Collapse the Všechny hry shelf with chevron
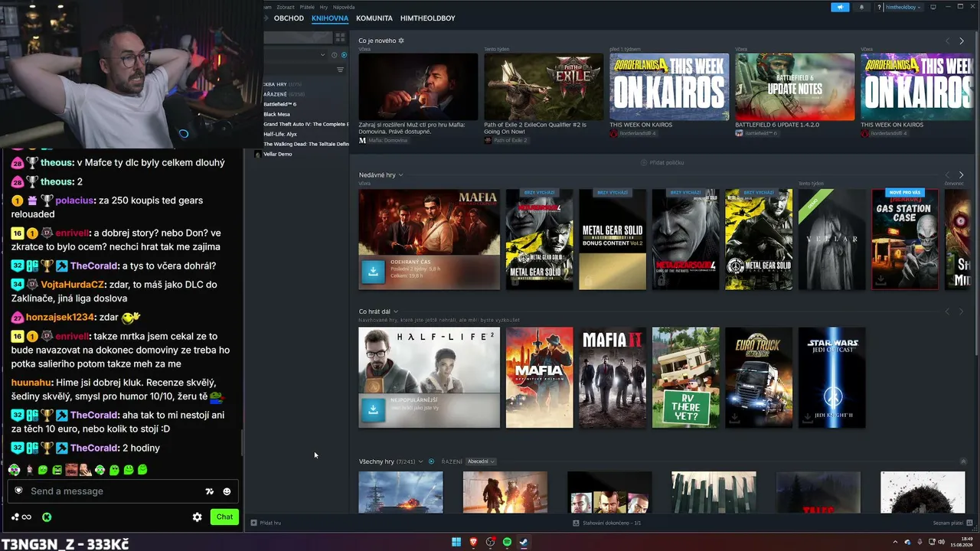Image resolution: width=980 pixels, height=551 pixels. click(x=962, y=461)
